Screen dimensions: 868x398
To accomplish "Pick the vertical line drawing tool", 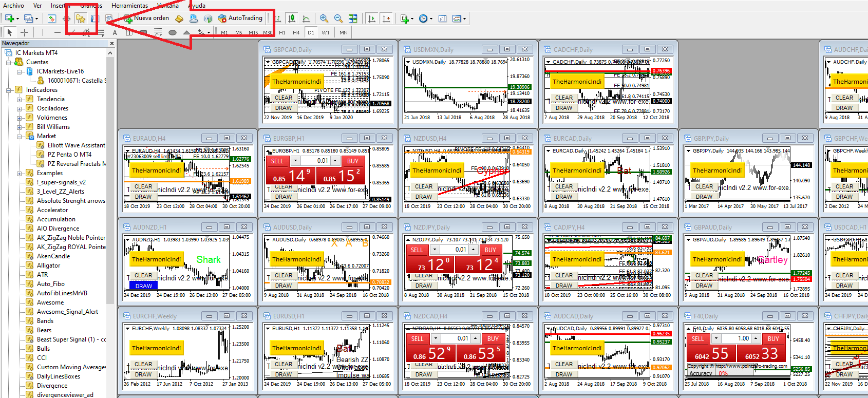I will pos(43,32).
